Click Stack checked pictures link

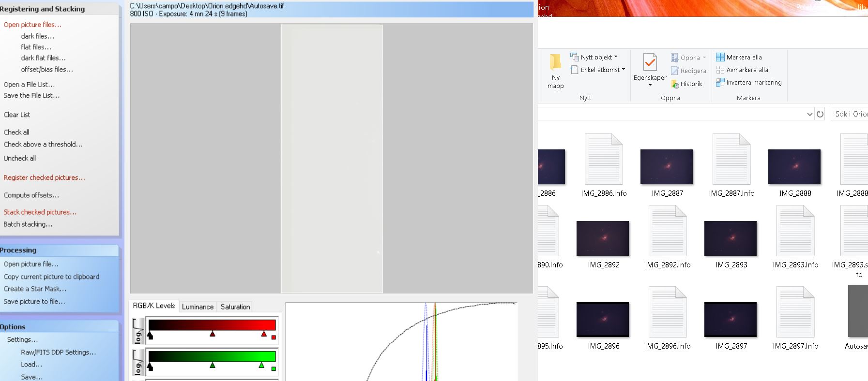click(x=40, y=212)
